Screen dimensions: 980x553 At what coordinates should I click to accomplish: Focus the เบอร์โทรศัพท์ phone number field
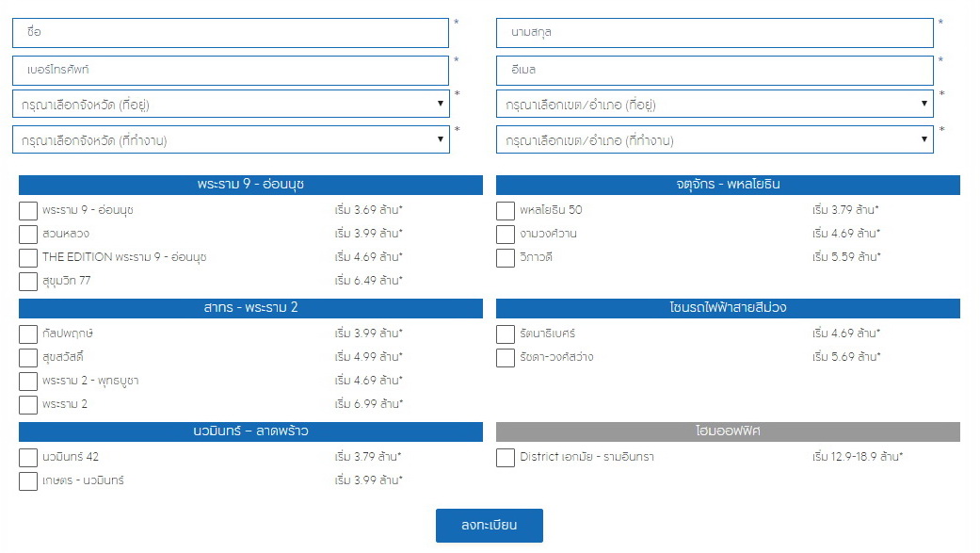pos(230,71)
